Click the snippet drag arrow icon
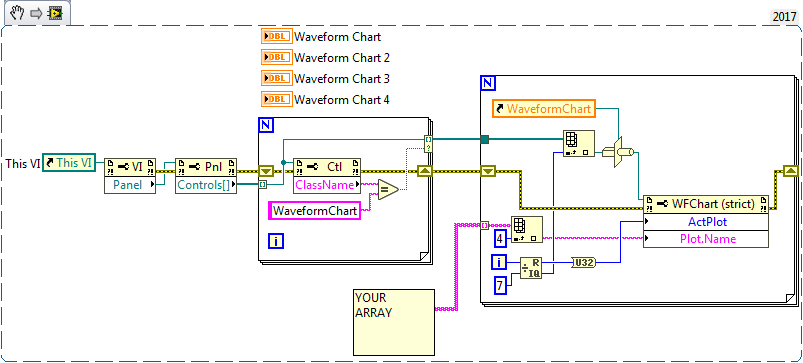Screen dimensions: 803x363 pos(35,13)
